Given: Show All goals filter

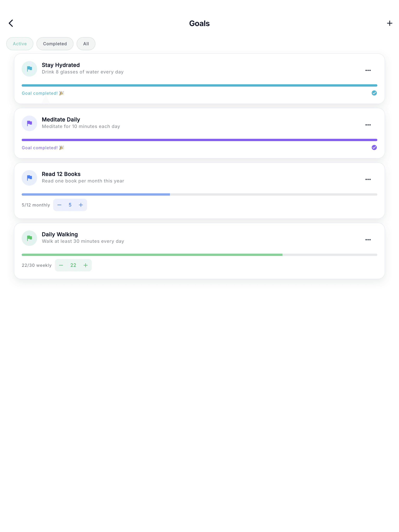Looking at the screenshot, I should tap(86, 44).
